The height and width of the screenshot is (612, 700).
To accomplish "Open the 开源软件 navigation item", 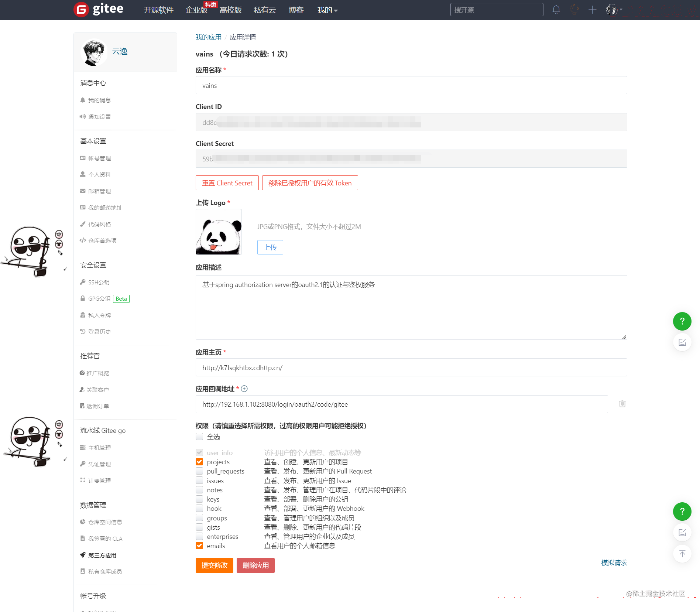I will coord(158,10).
